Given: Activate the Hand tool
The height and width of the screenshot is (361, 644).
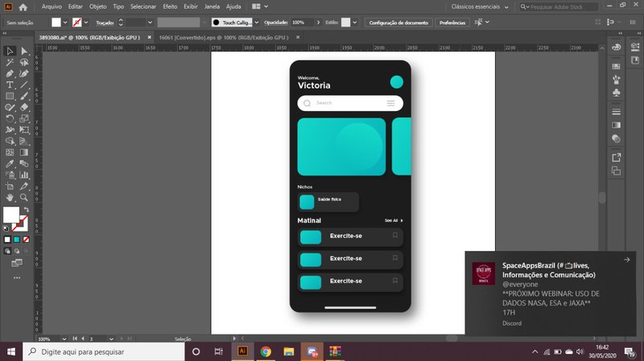Looking at the screenshot, I should (10, 197).
